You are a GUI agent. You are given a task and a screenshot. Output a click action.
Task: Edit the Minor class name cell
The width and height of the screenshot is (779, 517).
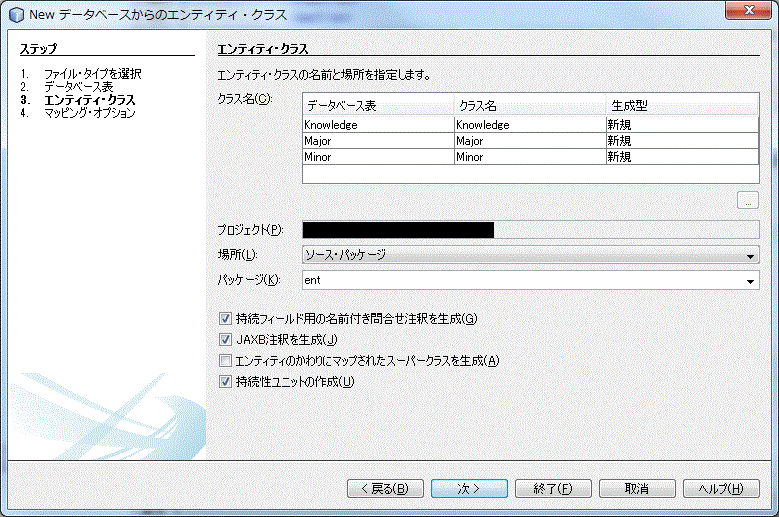click(x=530, y=156)
